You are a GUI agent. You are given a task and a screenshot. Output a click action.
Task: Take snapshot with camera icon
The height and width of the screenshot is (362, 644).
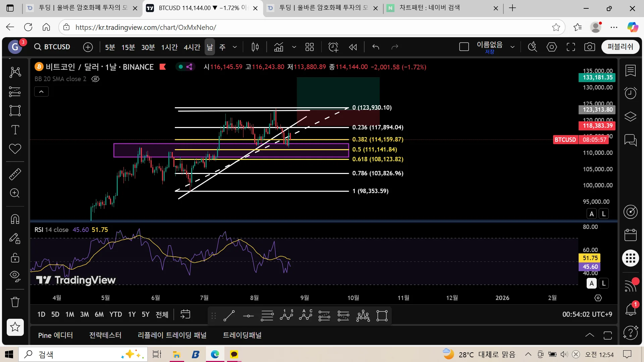click(x=589, y=47)
